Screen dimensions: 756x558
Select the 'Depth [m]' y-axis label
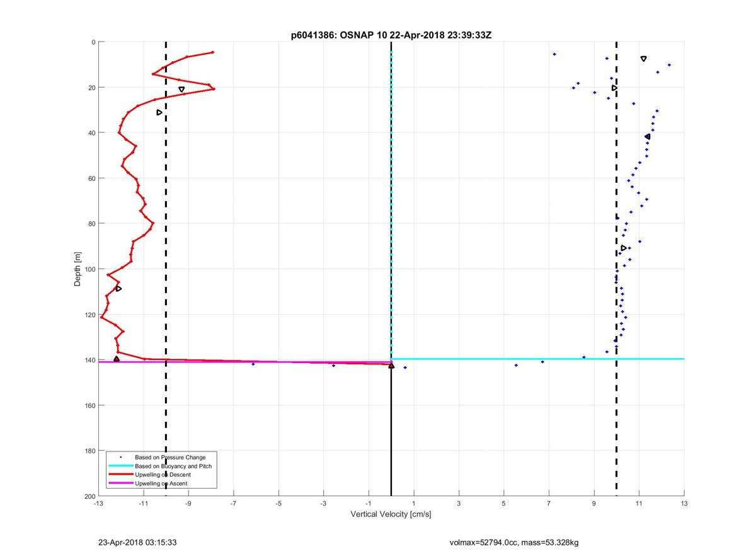(x=78, y=269)
